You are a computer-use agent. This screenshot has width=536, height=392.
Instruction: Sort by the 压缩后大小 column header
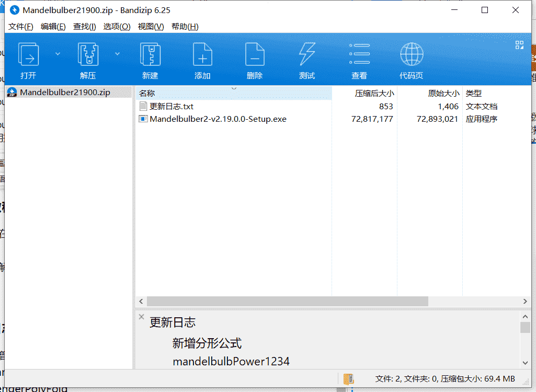pyautogui.click(x=364, y=94)
